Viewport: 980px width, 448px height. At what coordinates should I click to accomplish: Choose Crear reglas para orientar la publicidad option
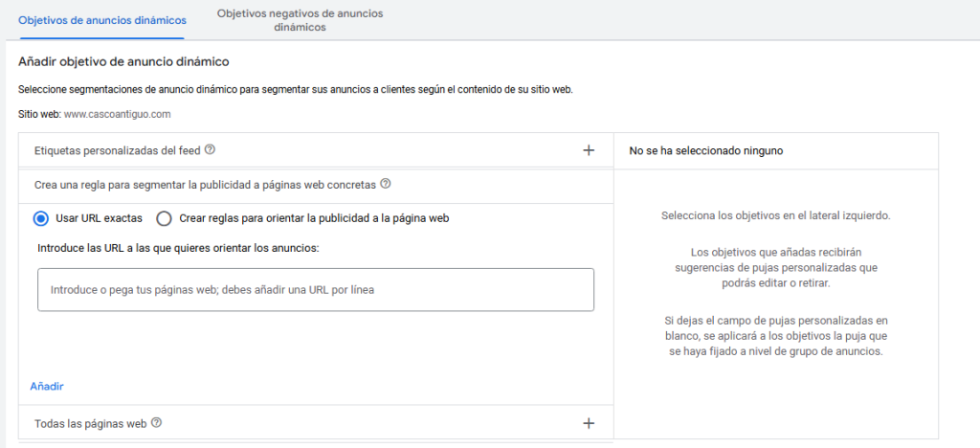point(164,218)
